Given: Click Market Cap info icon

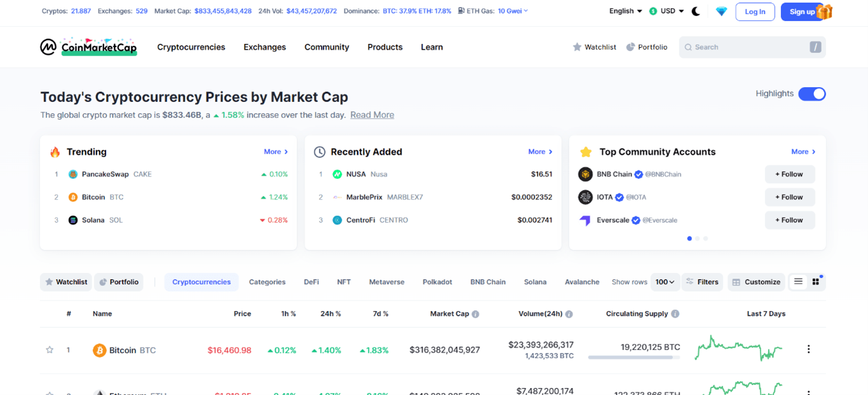Looking at the screenshot, I should click(x=475, y=314).
